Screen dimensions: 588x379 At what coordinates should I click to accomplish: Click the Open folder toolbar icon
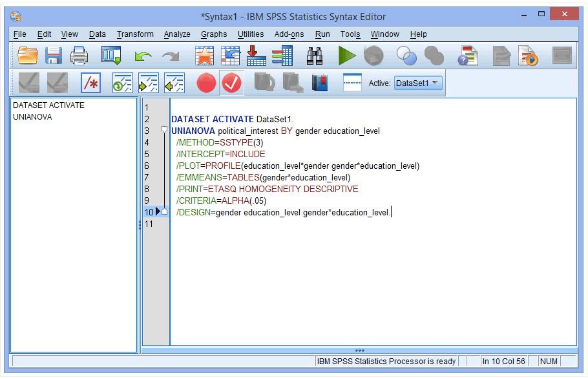(x=28, y=56)
